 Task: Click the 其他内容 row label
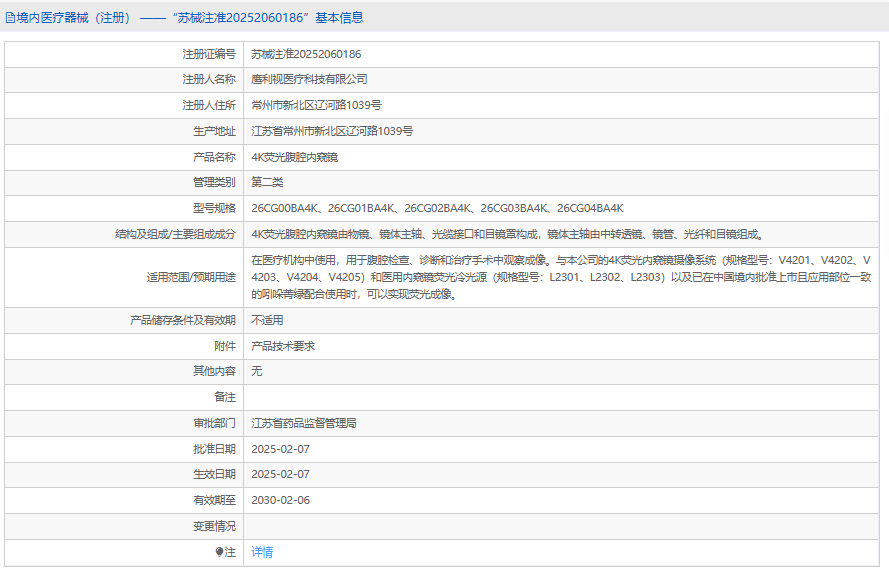tap(214, 371)
